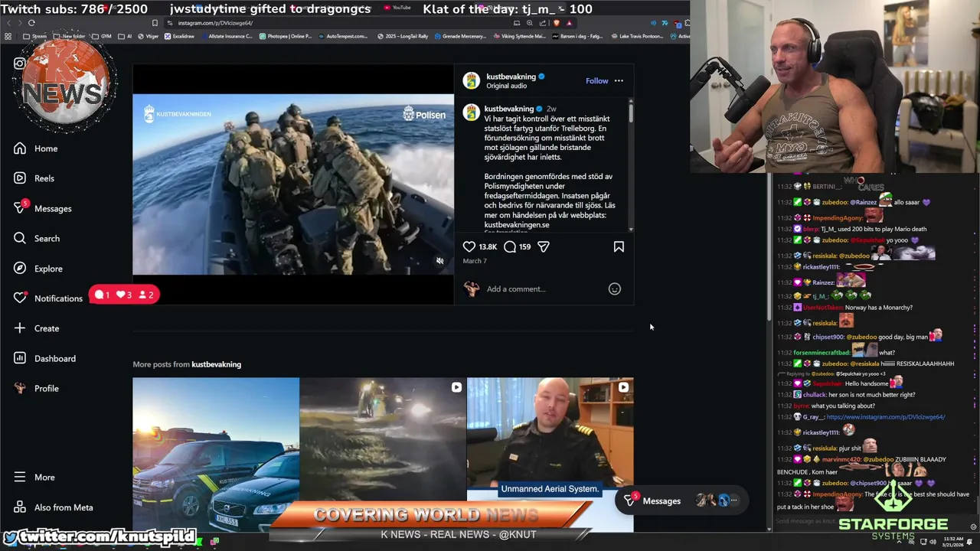Open the Stream bookmarks folder
The height and width of the screenshot is (551, 980).
[35, 36]
